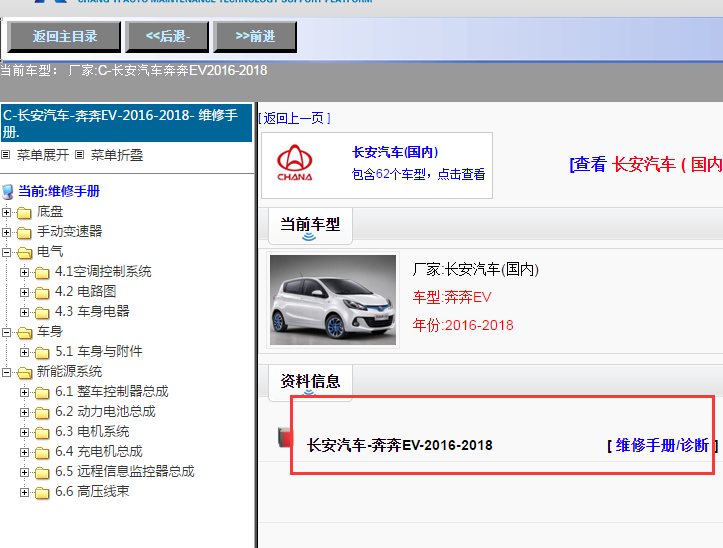
Task: Click the 手动变速器 folder icon
Action: 24,232
